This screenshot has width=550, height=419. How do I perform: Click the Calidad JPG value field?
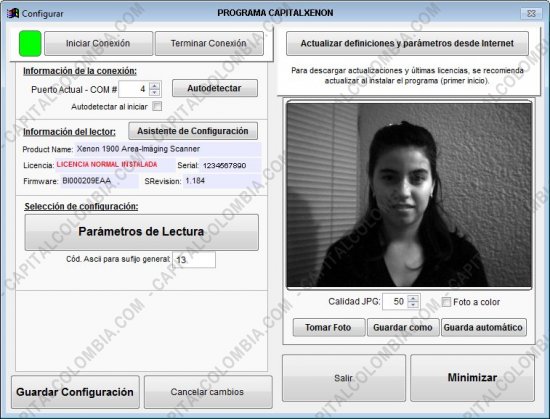395,302
